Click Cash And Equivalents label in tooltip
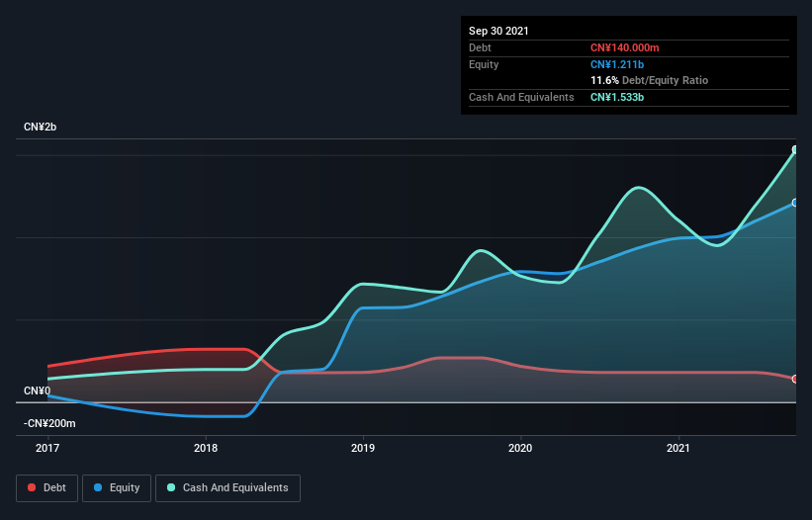Screen dimensions: 812x520 [x=521, y=97]
